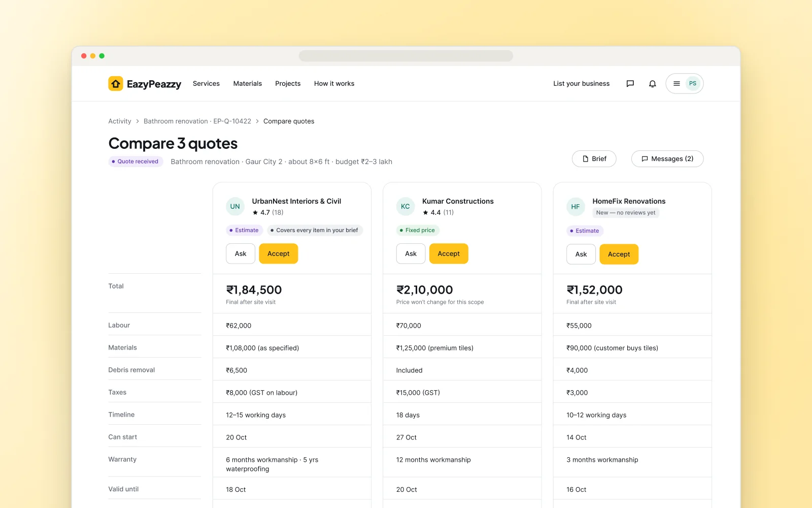Open the Brief button
Viewport: 812px width, 508px height.
coord(594,159)
